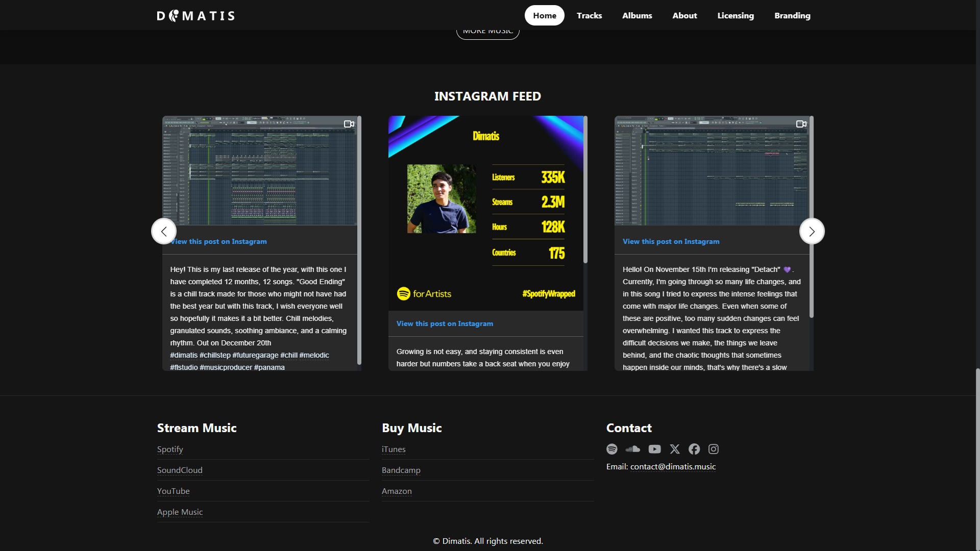Open the Apple Music streaming link
This screenshot has width=980, height=551.
pos(180,512)
